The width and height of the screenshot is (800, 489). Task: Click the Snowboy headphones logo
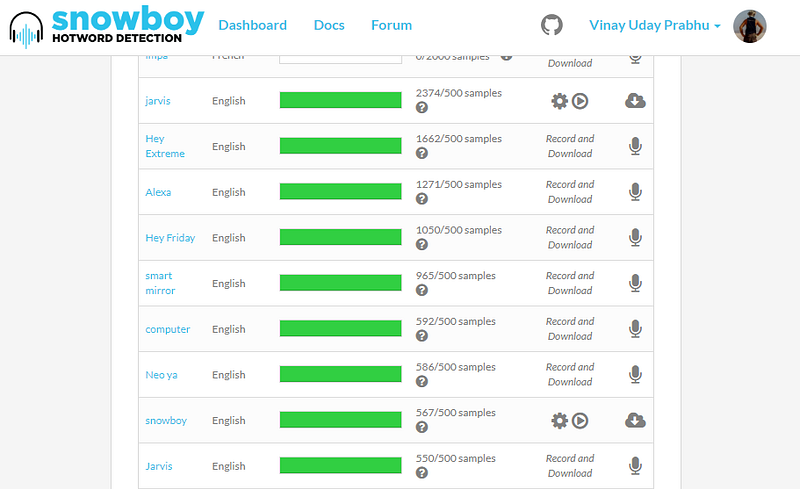click(x=26, y=30)
